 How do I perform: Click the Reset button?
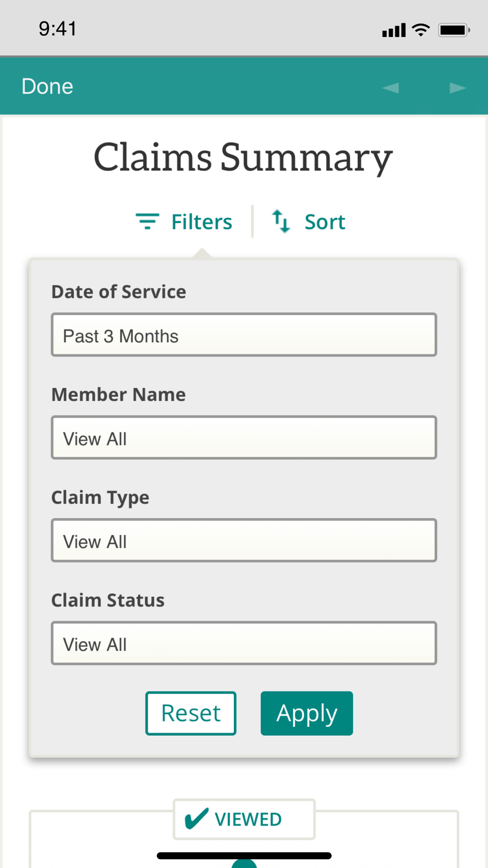pos(191,713)
